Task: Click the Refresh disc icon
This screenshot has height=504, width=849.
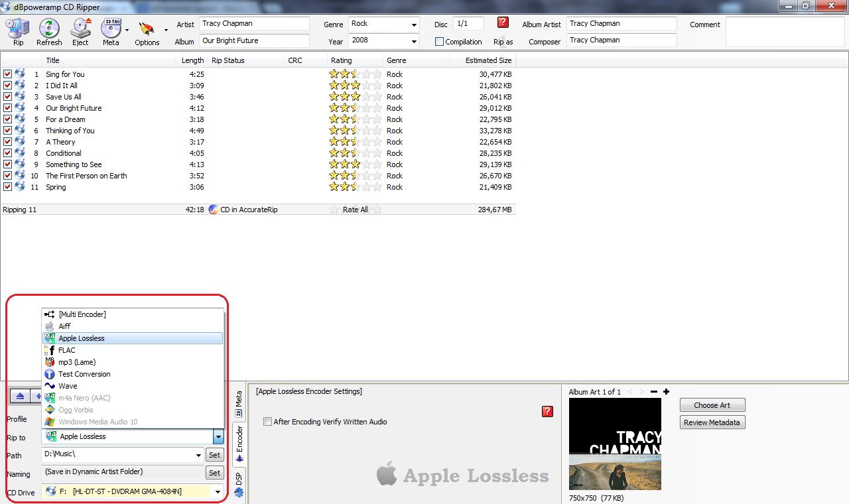Action: [x=49, y=31]
